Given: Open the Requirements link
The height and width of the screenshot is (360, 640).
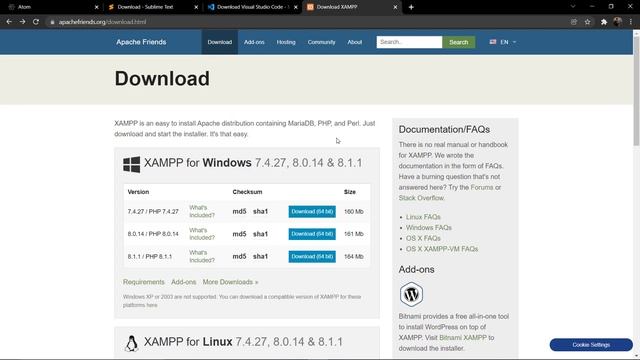Looking at the screenshot, I should (x=144, y=282).
